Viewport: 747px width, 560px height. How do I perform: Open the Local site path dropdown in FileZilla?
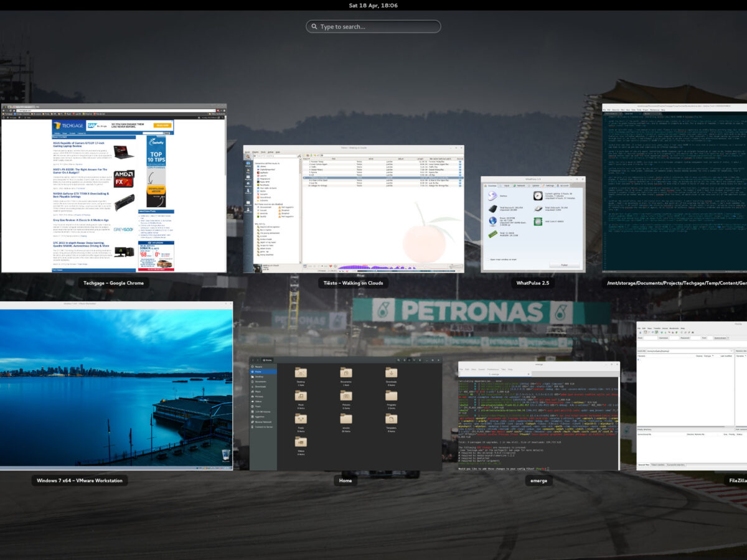pyautogui.click(x=731, y=351)
